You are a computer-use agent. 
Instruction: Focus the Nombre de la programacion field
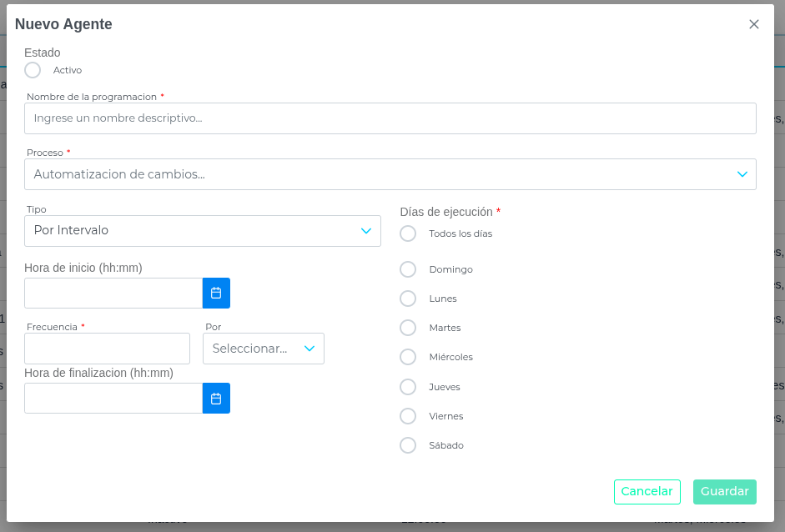pyautogui.click(x=390, y=118)
